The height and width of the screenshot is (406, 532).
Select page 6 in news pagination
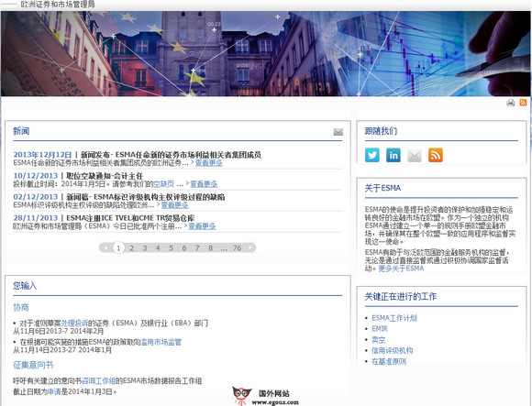click(x=184, y=248)
